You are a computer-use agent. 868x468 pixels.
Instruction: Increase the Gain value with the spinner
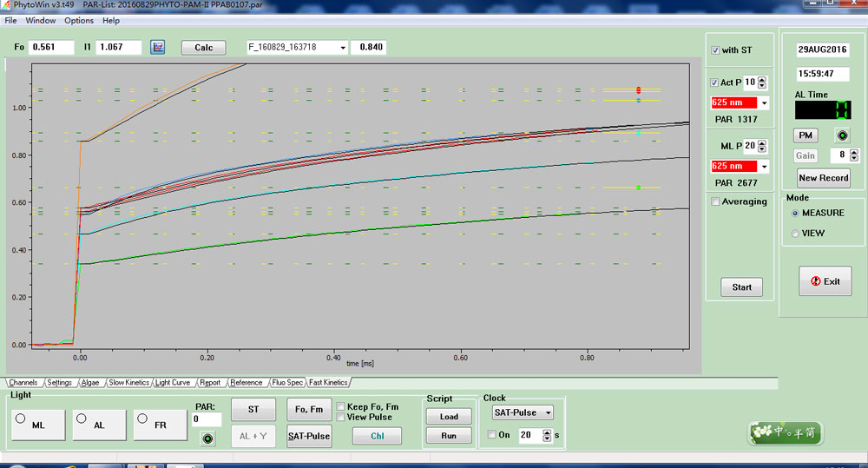point(854,152)
